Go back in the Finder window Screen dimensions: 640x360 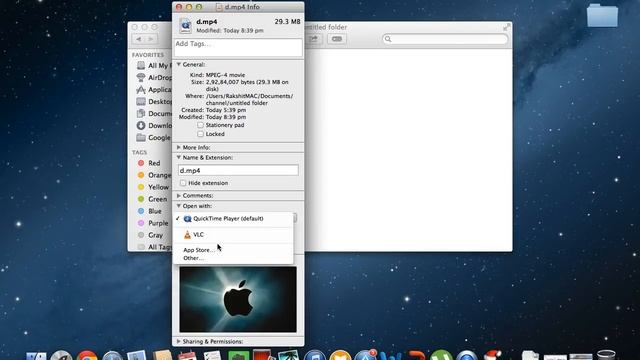(x=139, y=39)
